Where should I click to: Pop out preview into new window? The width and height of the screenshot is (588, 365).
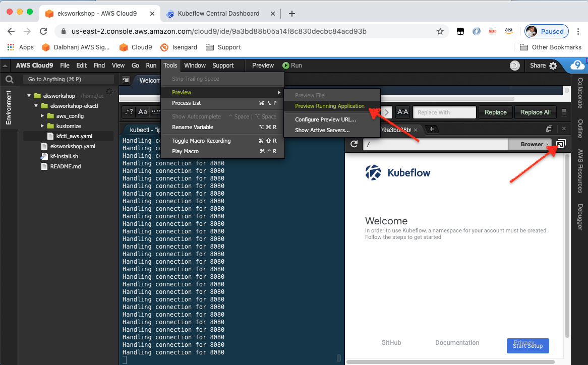[x=561, y=144]
